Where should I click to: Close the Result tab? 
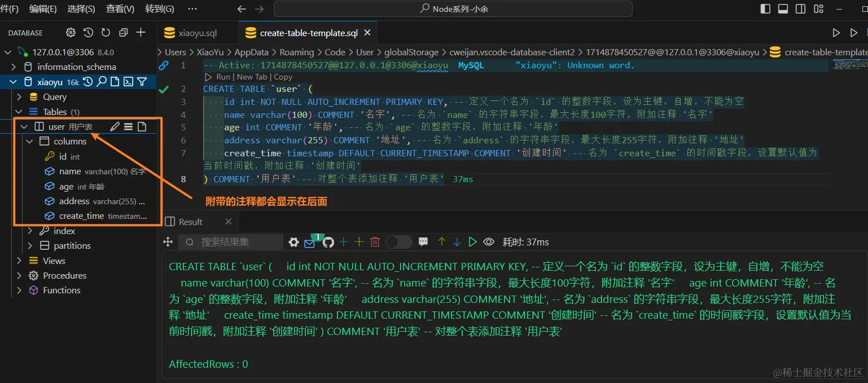tap(228, 222)
